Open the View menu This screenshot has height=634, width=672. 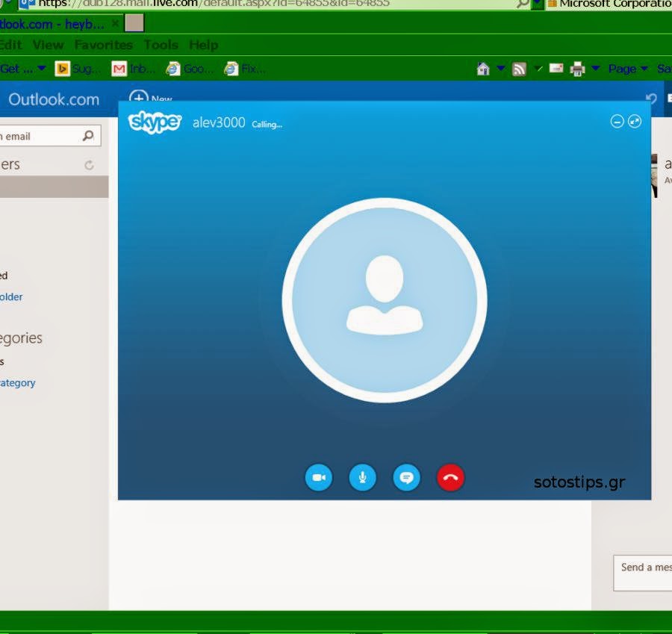tap(48, 45)
